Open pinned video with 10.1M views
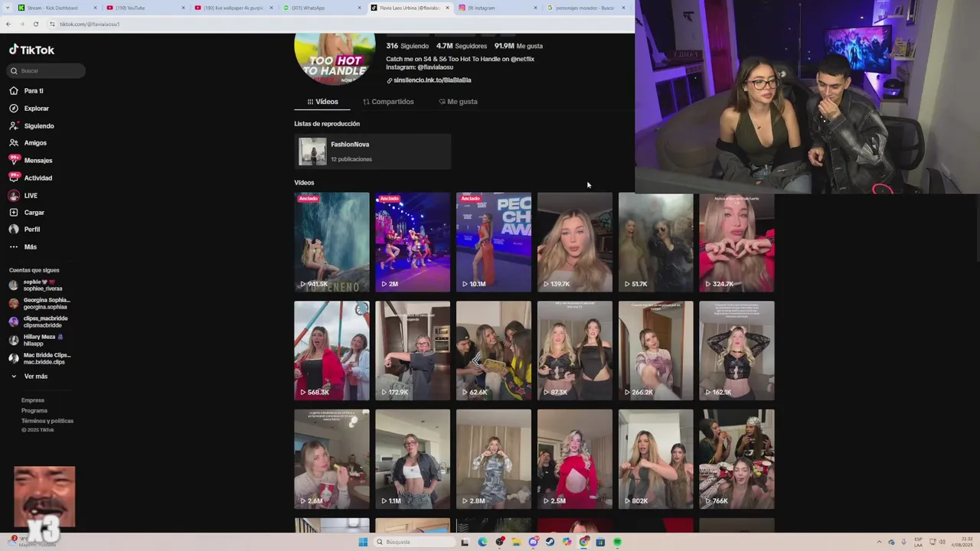Viewport: 980px width, 551px height. tap(494, 242)
